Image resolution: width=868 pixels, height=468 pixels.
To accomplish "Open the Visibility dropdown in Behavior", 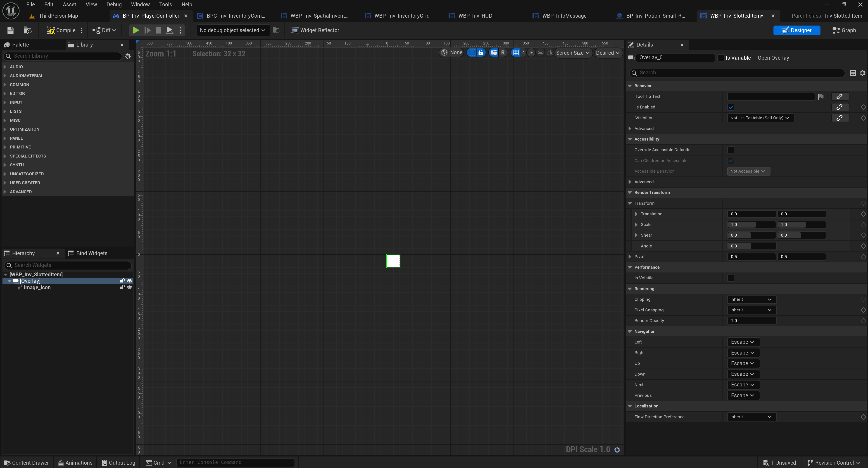I will pos(760,118).
